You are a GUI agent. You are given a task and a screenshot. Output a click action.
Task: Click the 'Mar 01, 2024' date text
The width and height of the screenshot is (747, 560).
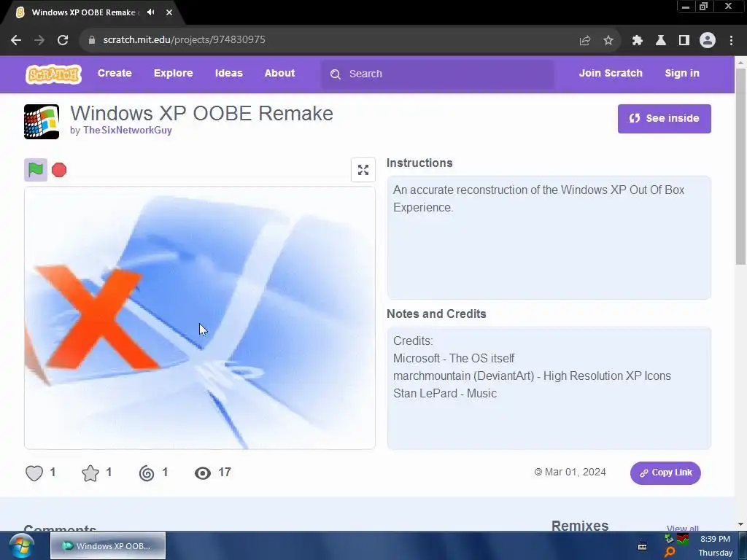point(575,472)
